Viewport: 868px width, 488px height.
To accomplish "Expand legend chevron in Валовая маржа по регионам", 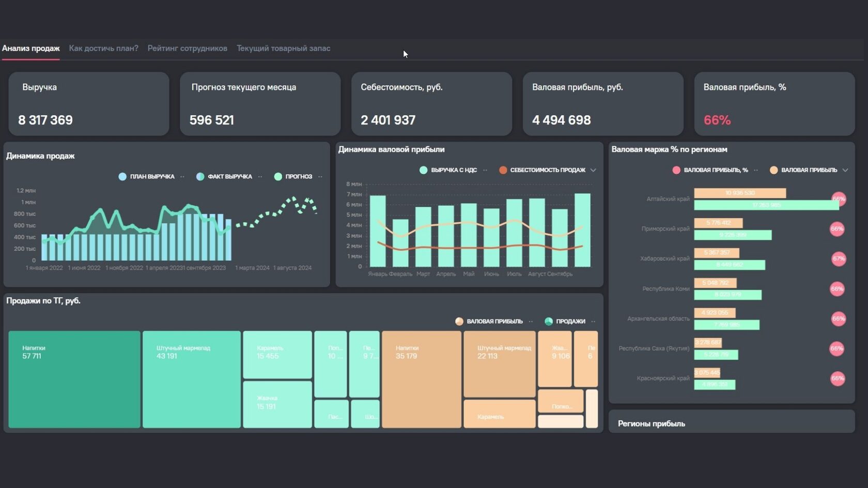I will coord(845,170).
